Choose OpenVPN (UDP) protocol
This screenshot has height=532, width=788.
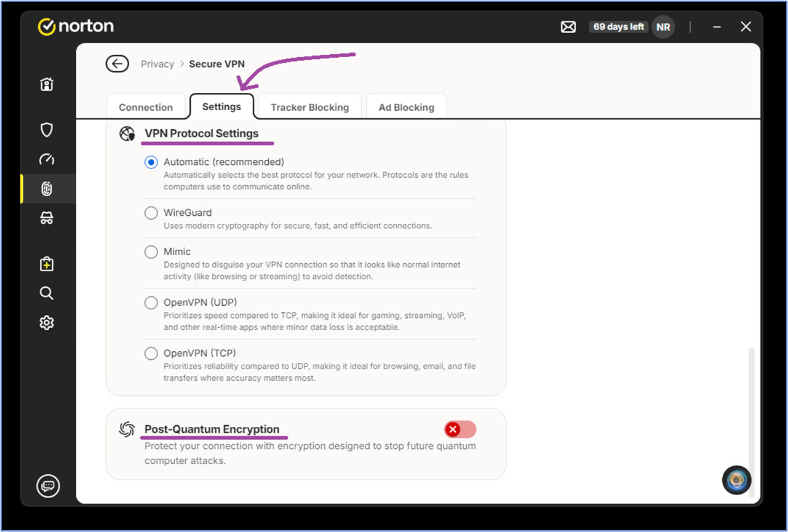[x=151, y=303]
